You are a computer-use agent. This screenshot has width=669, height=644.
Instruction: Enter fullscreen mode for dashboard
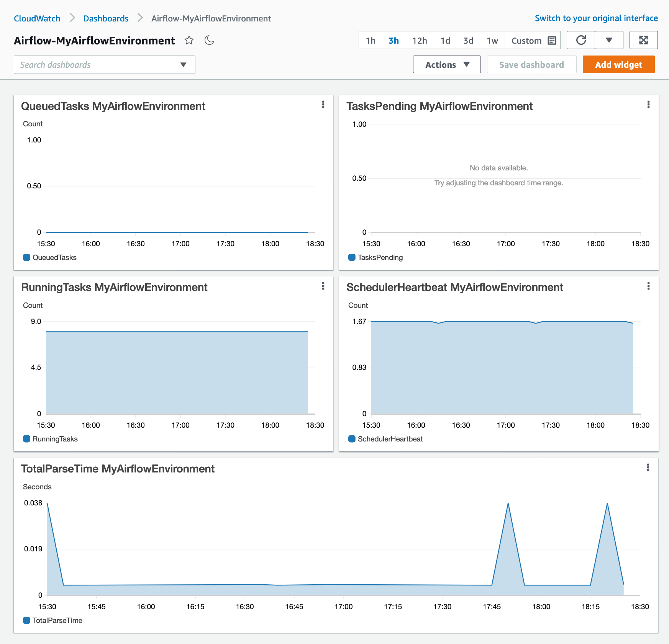(x=643, y=40)
